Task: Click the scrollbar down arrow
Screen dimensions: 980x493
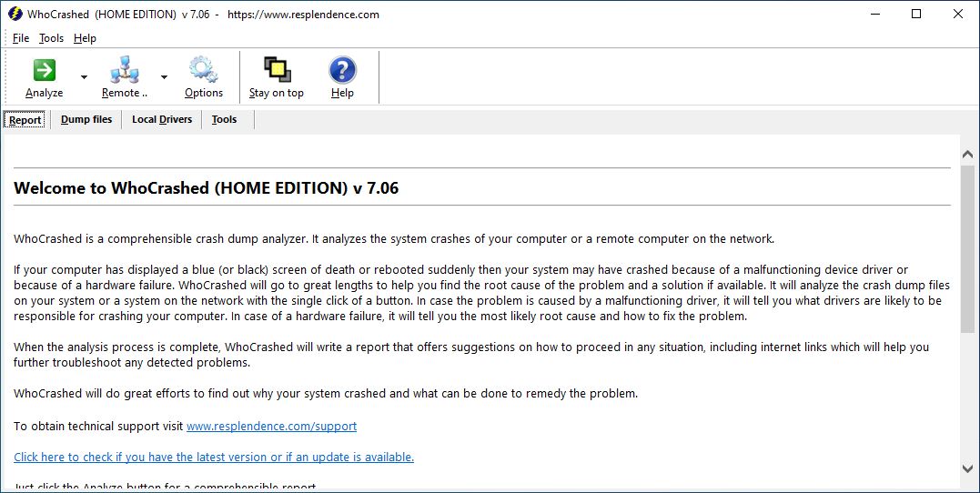Action: [x=967, y=468]
